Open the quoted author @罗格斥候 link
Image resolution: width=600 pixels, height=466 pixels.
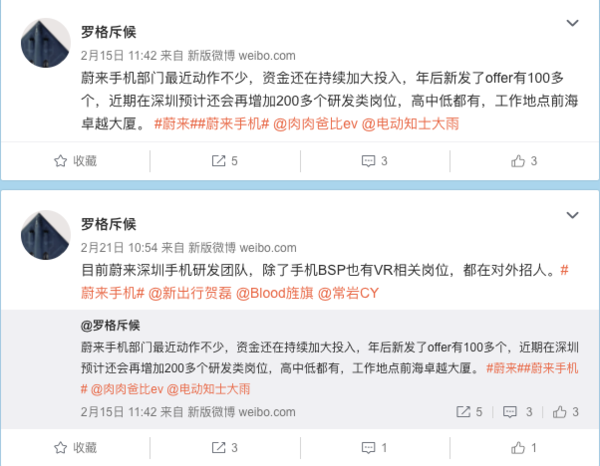(110, 326)
